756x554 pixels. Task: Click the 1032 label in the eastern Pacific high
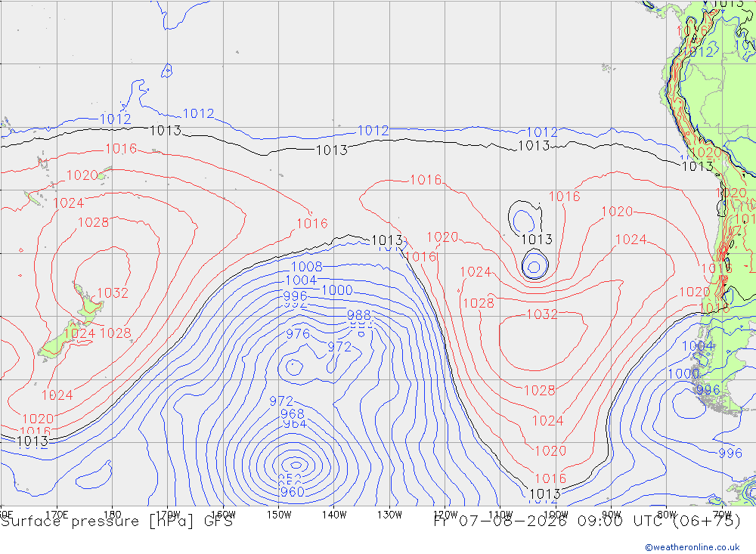[542, 314]
